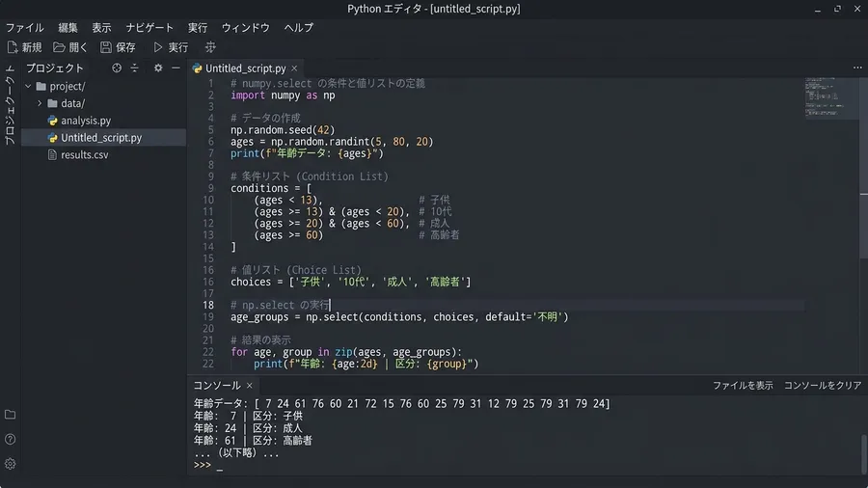Click the 開く open file button

coord(70,47)
